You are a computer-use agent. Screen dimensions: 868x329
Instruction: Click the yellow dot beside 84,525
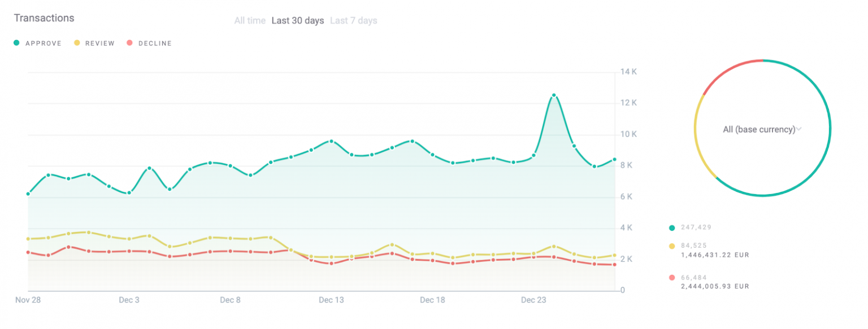(672, 246)
